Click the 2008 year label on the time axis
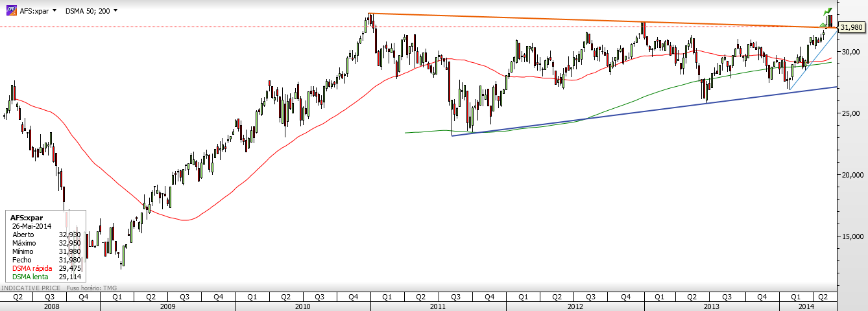This screenshot has height=311, width=868. (x=51, y=306)
